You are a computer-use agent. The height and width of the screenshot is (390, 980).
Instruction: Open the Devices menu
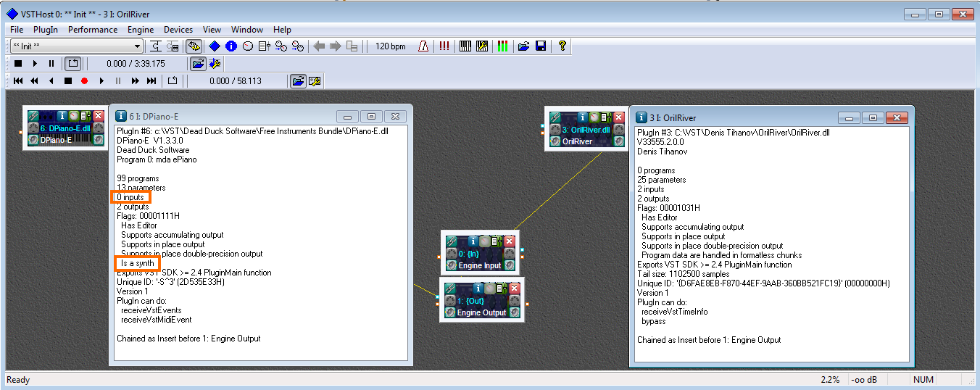[x=178, y=30]
